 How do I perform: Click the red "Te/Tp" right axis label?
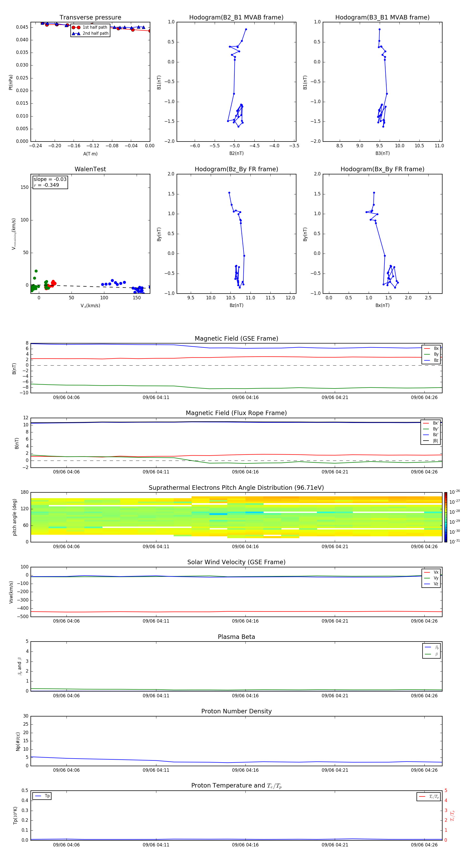click(x=453, y=815)
